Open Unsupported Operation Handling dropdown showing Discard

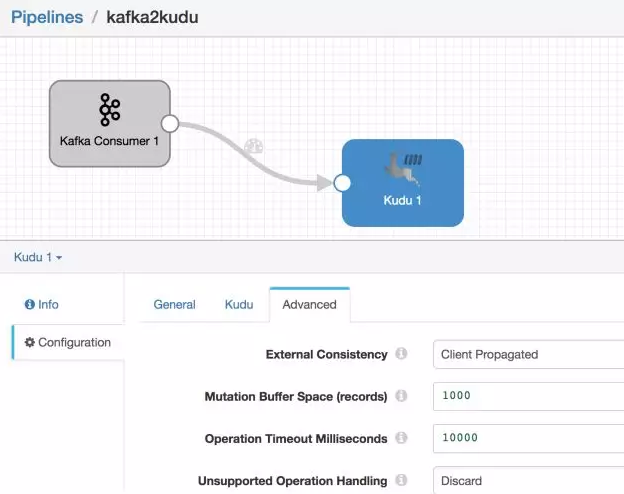click(x=528, y=480)
